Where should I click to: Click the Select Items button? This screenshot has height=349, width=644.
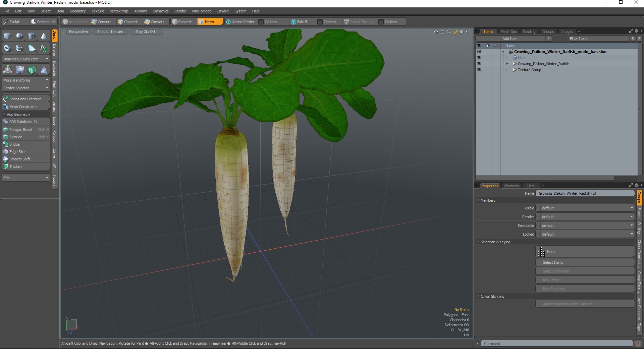tap(585, 262)
